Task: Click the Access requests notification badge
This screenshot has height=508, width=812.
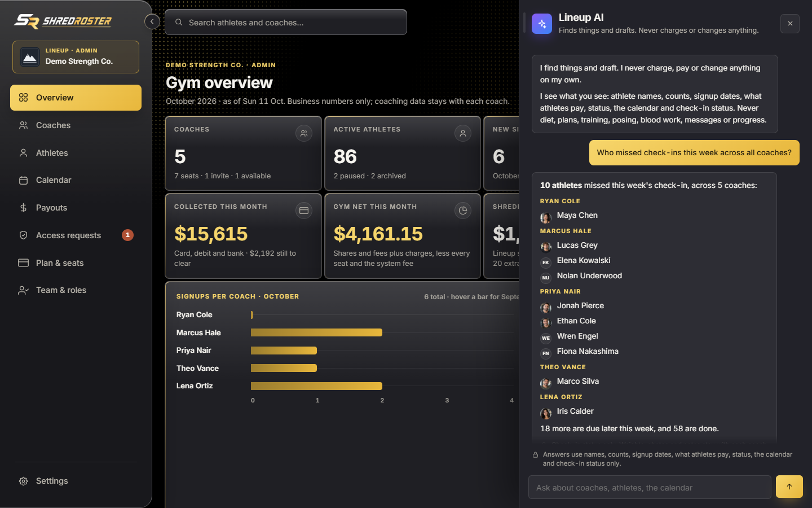Action: pos(128,235)
